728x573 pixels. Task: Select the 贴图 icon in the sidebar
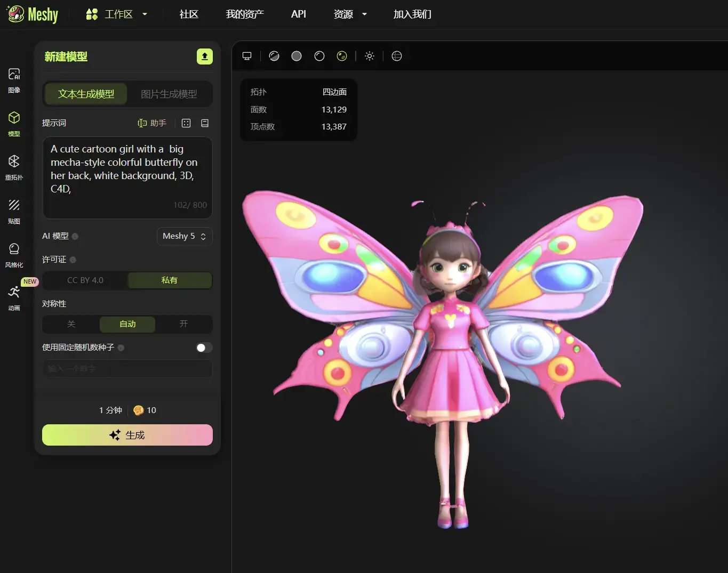pos(14,211)
